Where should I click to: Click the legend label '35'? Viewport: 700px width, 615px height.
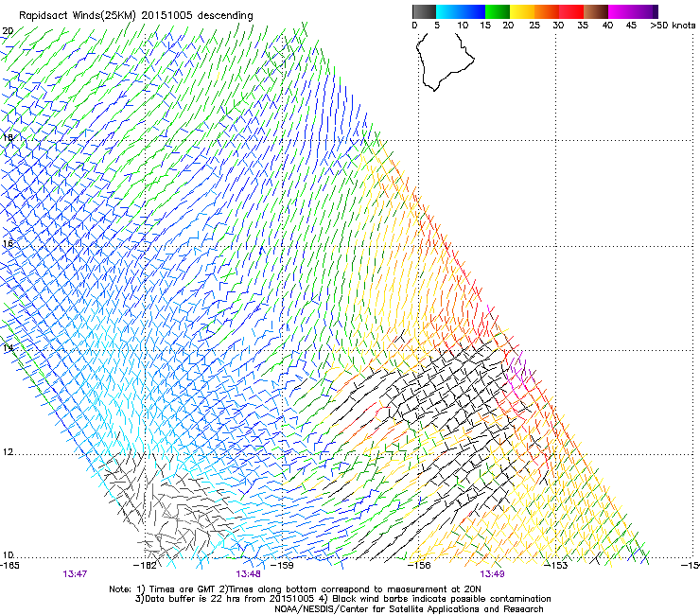pyautogui.click(x=583, y=26)
